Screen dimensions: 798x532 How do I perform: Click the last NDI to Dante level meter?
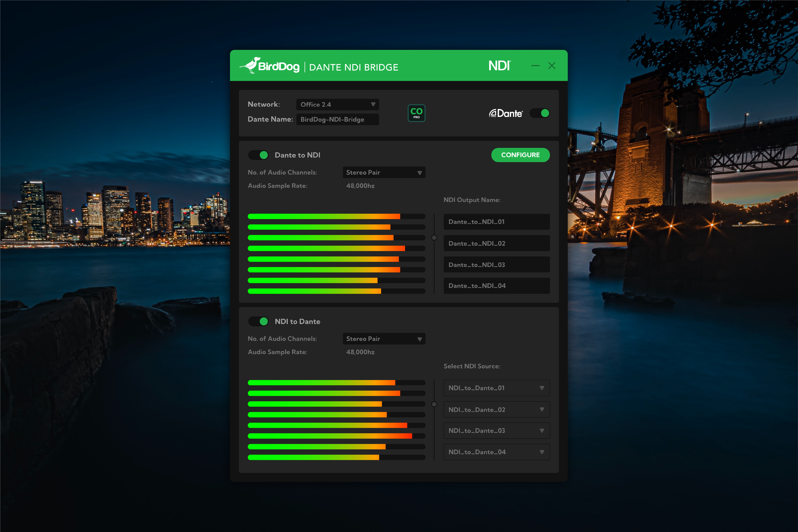(337, 457)
